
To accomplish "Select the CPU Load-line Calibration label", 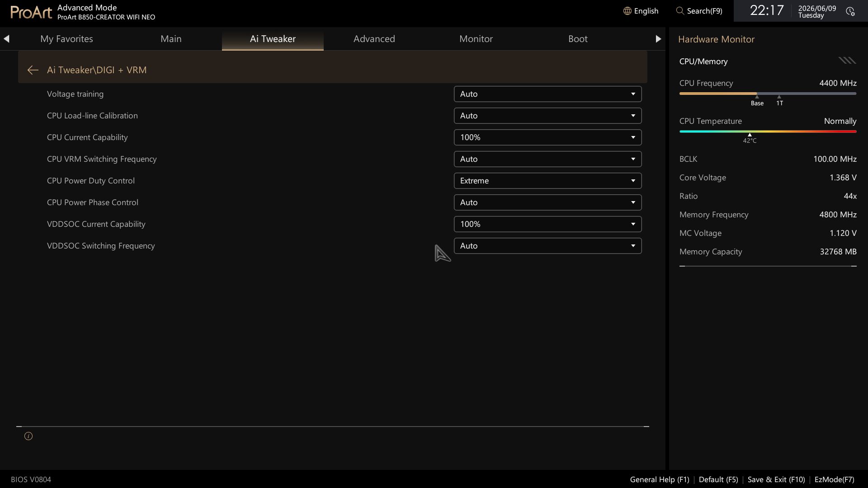I will (x=92, y=116).
